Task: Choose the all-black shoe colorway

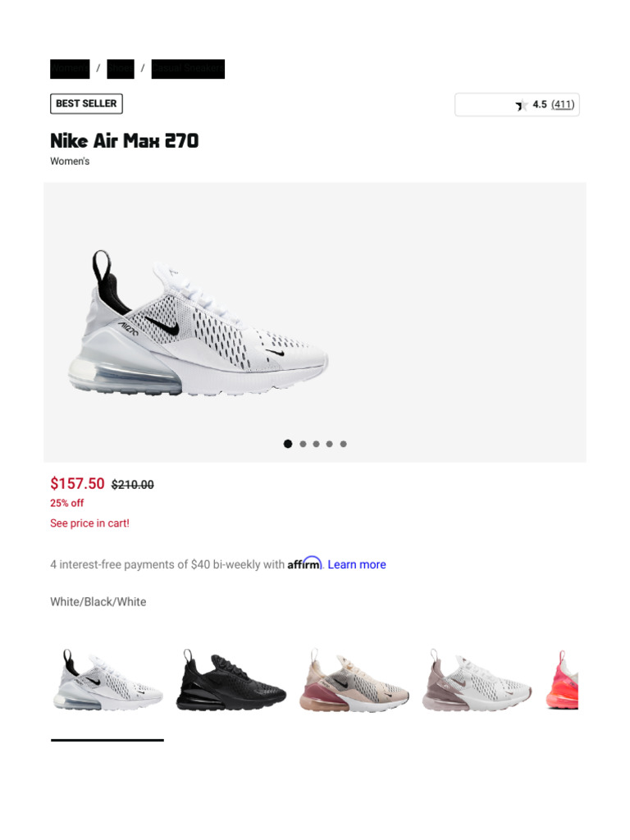Action: [x=231, y=680]
